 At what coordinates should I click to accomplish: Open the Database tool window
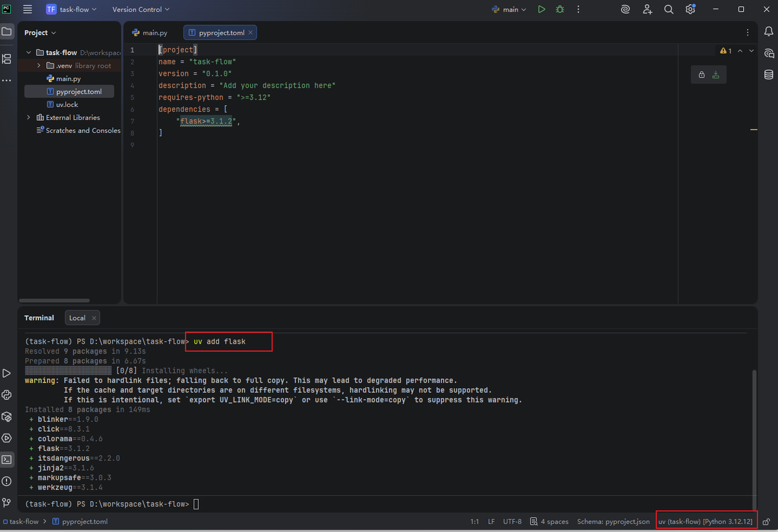[769, 75]
